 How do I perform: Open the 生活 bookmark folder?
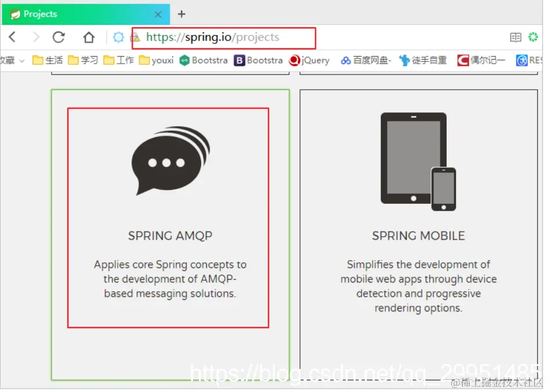pyautogui.click(x=48, y=60)
